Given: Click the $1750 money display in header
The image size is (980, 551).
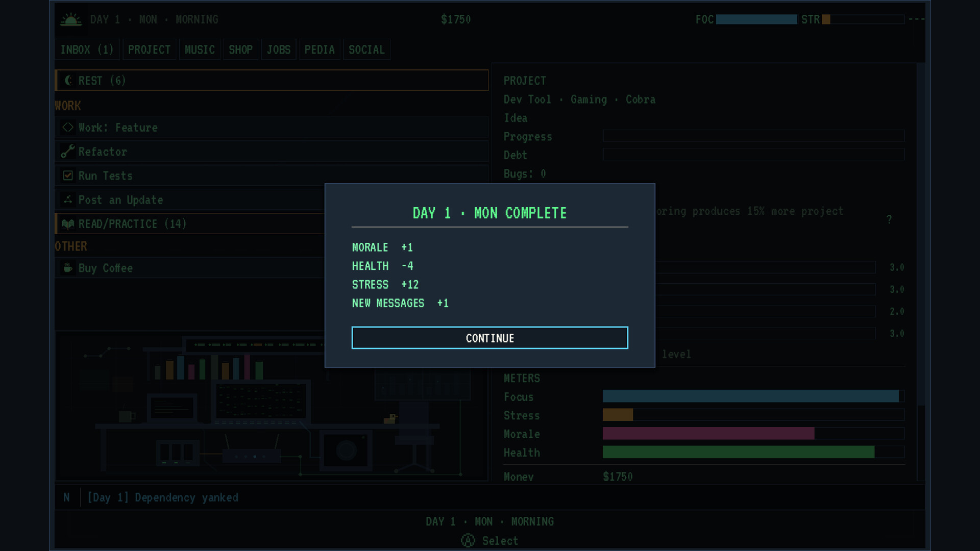Looking at the screenshot, I should point(456,19).
